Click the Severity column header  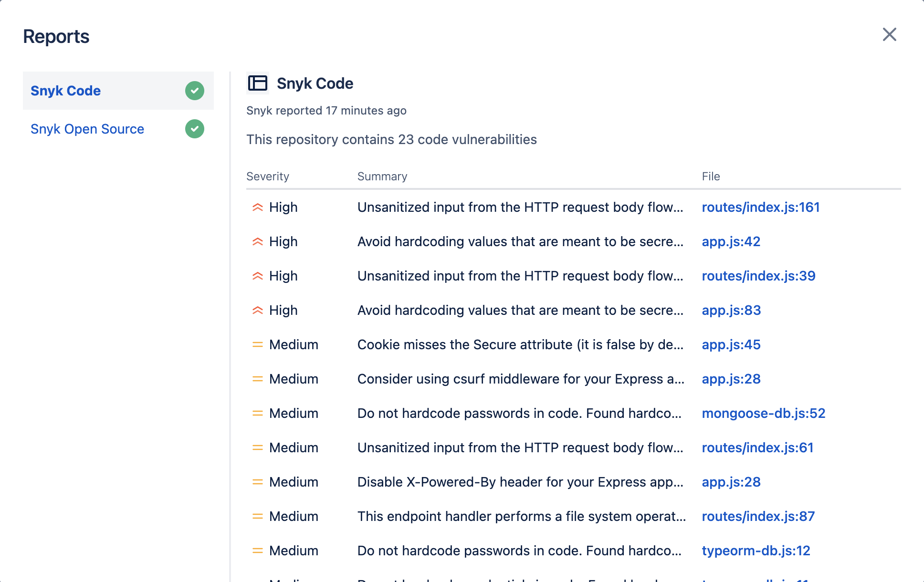point(268,177)
